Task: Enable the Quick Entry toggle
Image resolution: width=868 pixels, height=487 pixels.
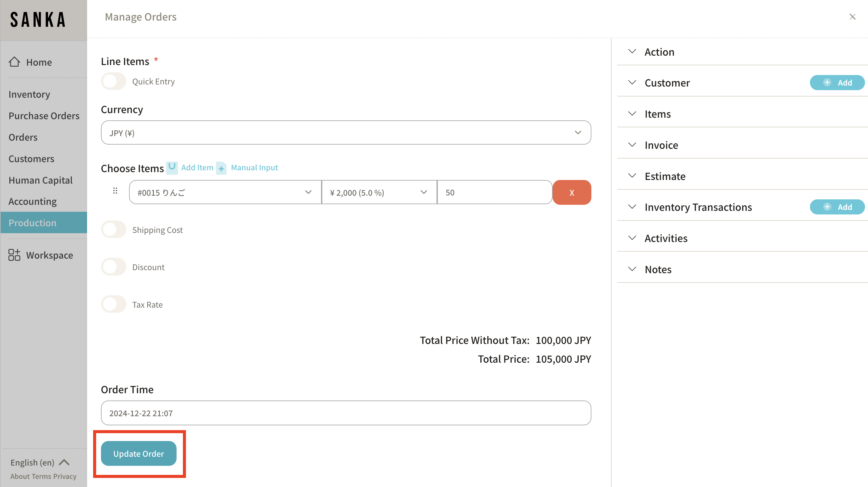Action: click(x=114, y=82)
